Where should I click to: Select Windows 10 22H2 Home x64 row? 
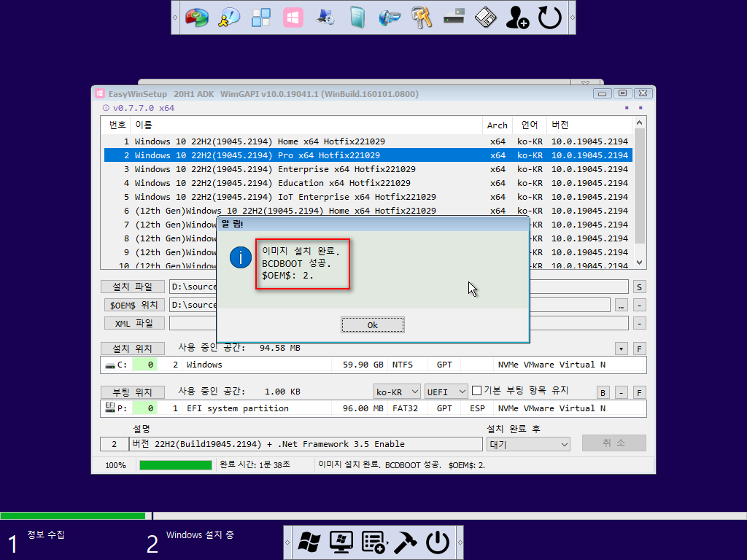point(368,141)
